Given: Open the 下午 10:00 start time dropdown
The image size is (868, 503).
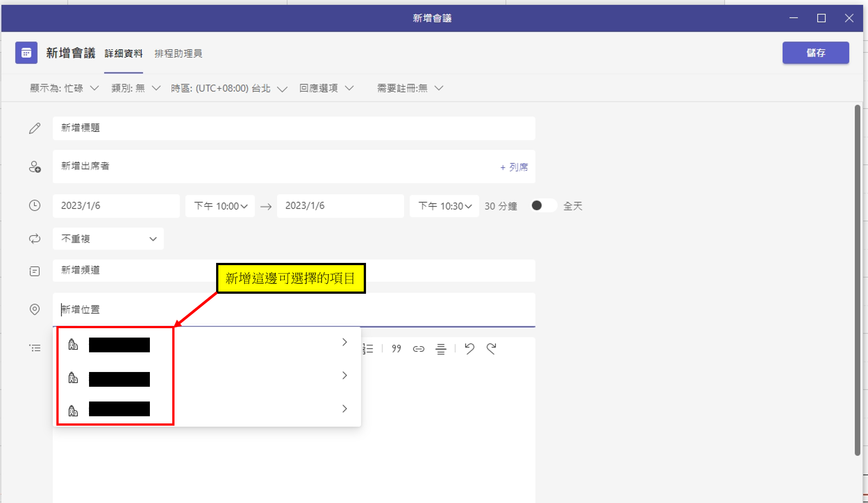Looking at the screenshot, I should (220, 206).
